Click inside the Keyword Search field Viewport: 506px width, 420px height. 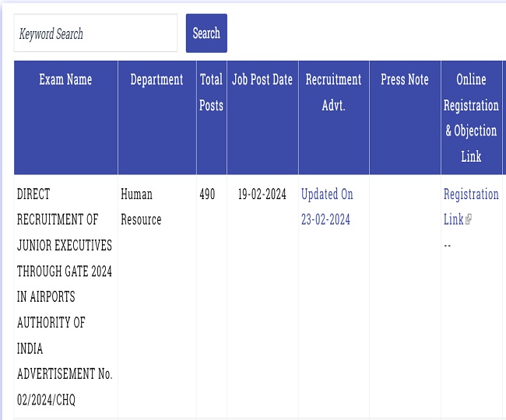(x=96, y=33)
